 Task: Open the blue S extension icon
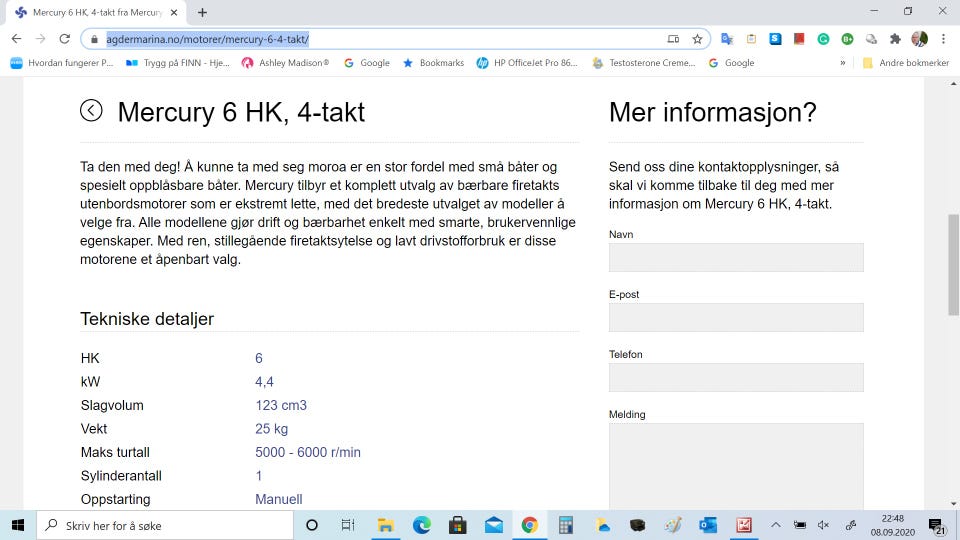coord(775,39)
